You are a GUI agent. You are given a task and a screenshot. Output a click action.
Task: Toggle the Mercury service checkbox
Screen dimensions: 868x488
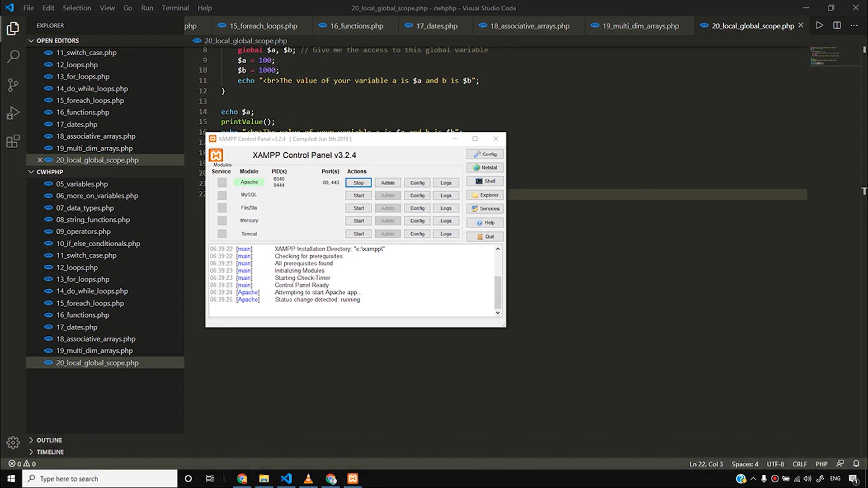222,221
